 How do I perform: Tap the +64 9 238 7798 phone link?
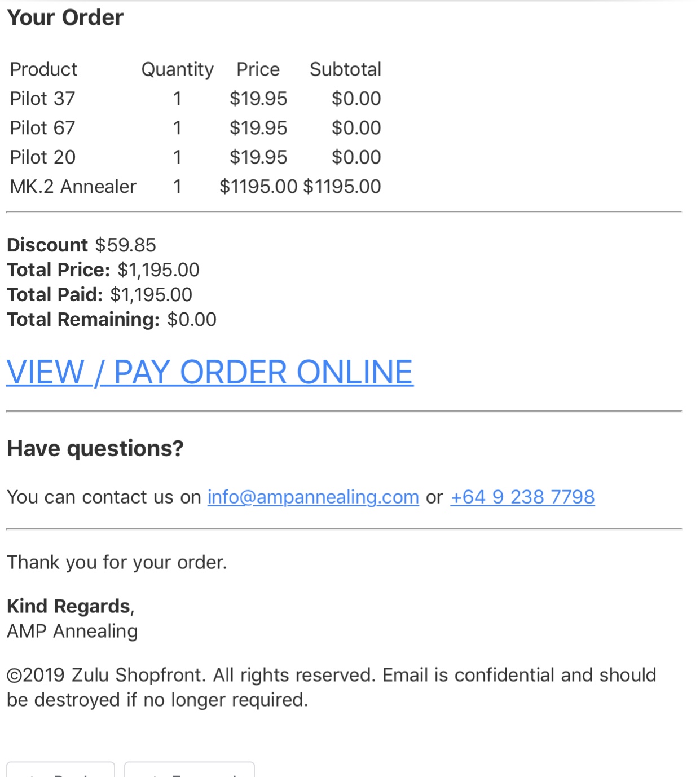click(522, 497)
